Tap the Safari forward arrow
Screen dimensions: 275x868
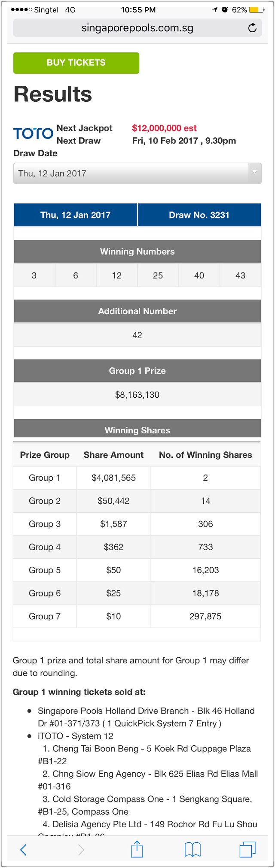pyautogui.click(x=81, y=850)
